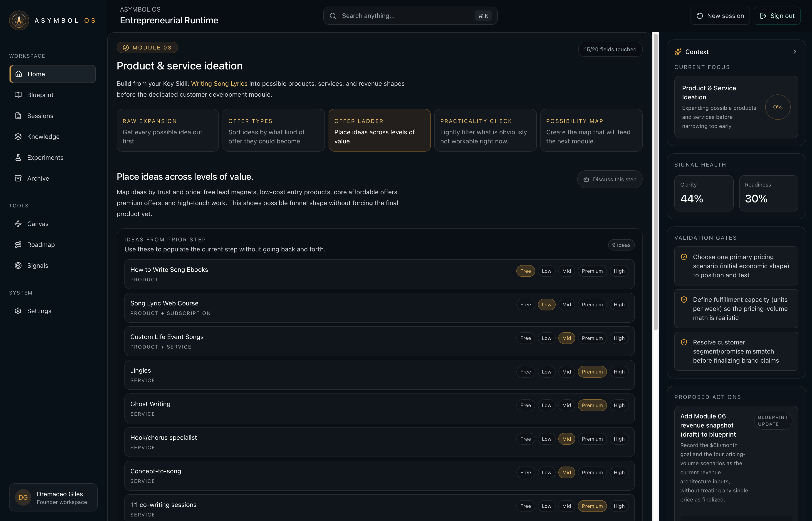Viewport: 812px width, 521px height.
Task: Click the Clarity 44% card
Action: tap(704, 194)
